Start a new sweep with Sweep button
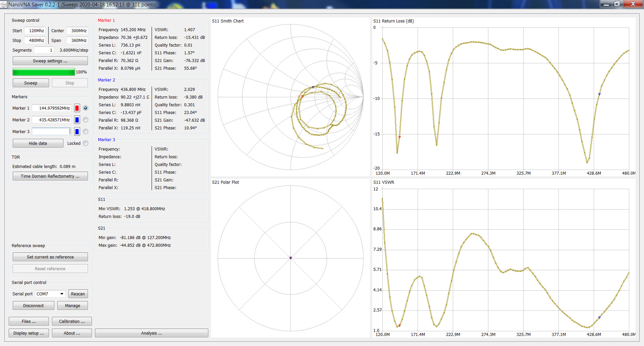The image size is (644, 346). [x=31, y=83]
